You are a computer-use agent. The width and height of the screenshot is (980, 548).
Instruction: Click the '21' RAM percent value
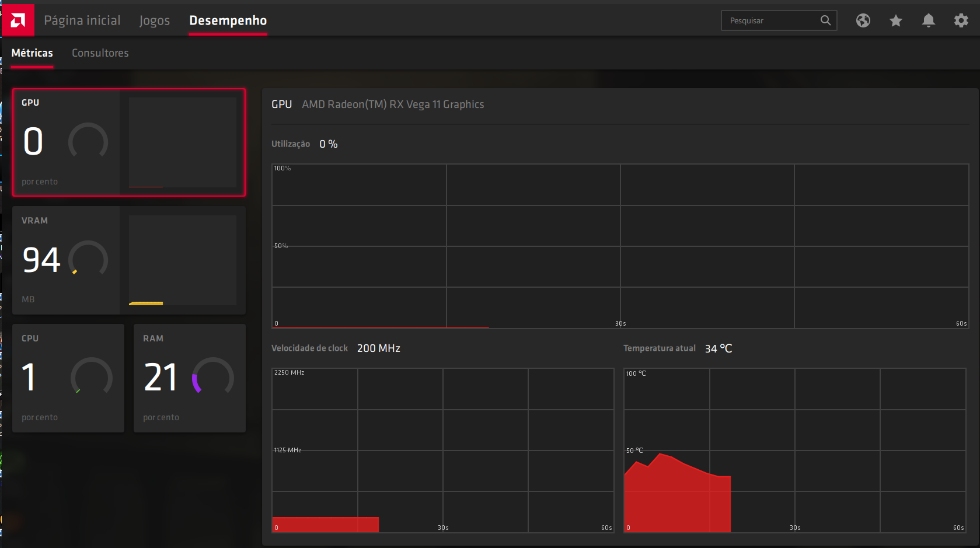click(161, 378)
